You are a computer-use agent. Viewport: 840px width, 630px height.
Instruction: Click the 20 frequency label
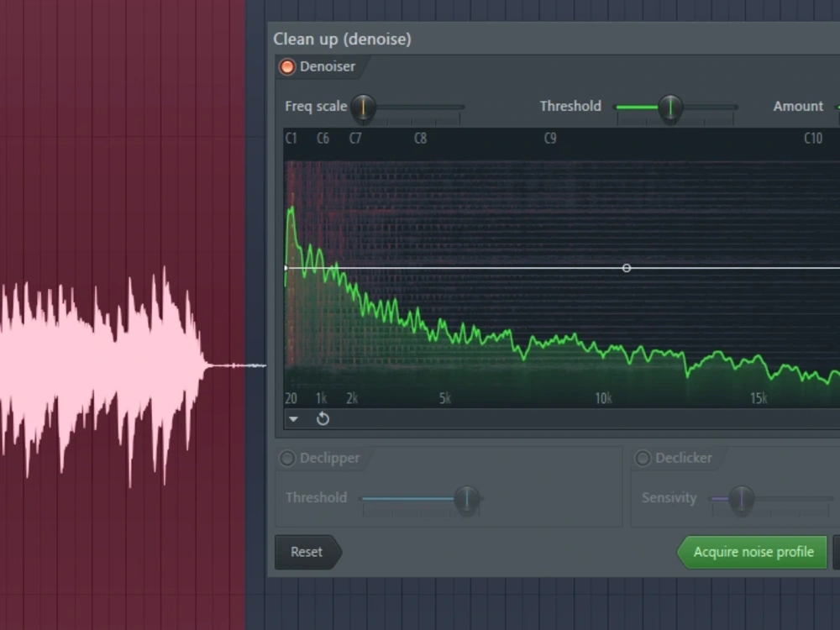[x=291, y=398]
